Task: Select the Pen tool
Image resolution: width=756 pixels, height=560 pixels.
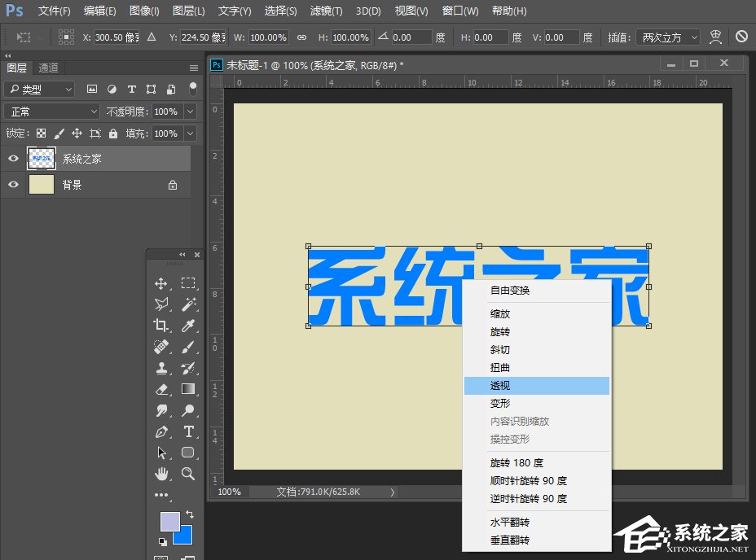Action: click(161, 430)
